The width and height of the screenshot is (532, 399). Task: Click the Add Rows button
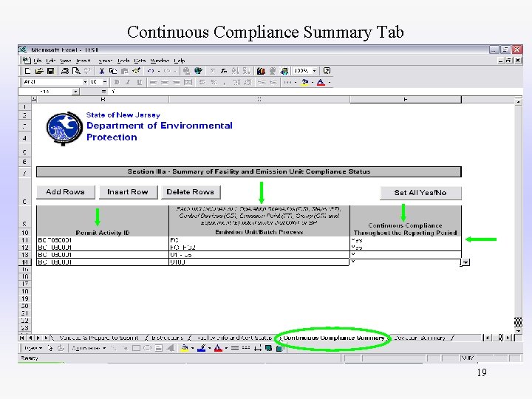(66, 192)
